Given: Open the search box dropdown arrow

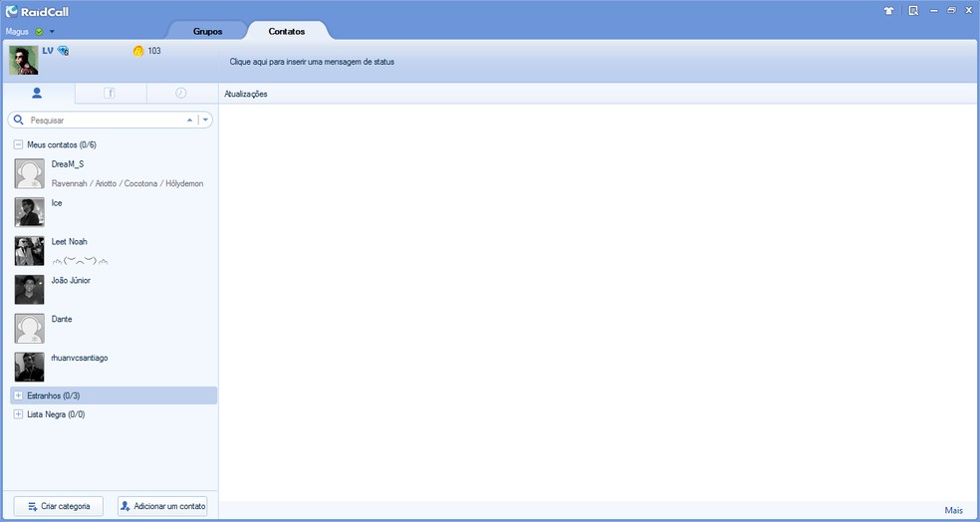Looking at the screenshot, I should coord(205,120).
